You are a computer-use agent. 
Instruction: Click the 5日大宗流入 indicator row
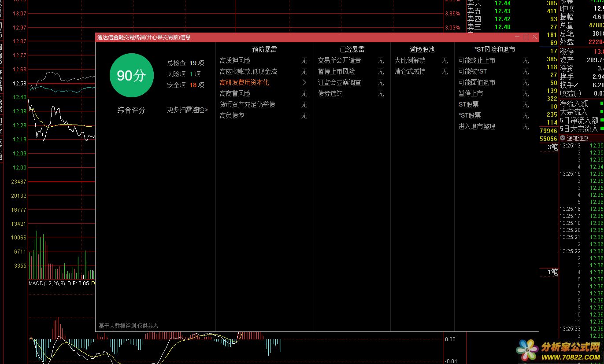tap(582, 129)
